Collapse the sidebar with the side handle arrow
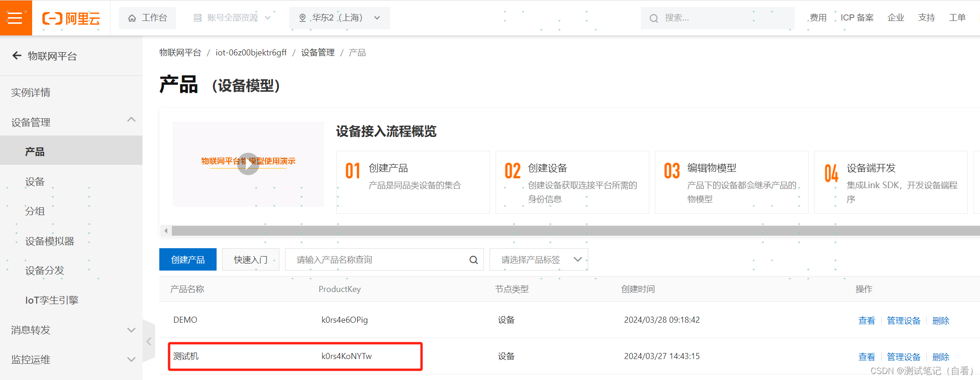 149,341
